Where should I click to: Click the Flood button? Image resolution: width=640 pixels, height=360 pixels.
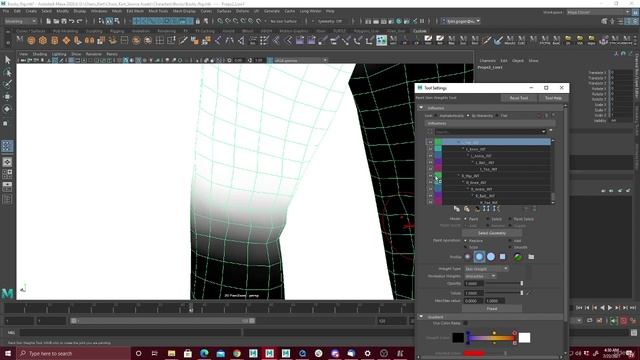pos(492,309)
